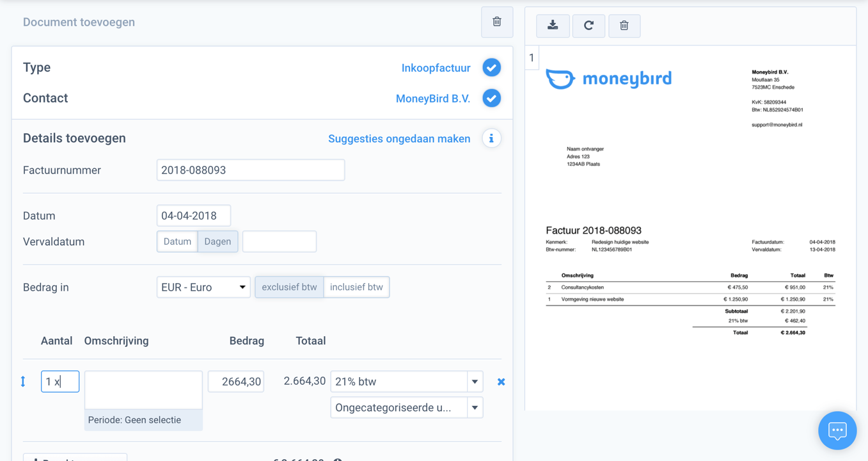Click the Factuurnummer input field
Image resolution: width=868 pixels, height=461 pixels.
pos(250,170)
